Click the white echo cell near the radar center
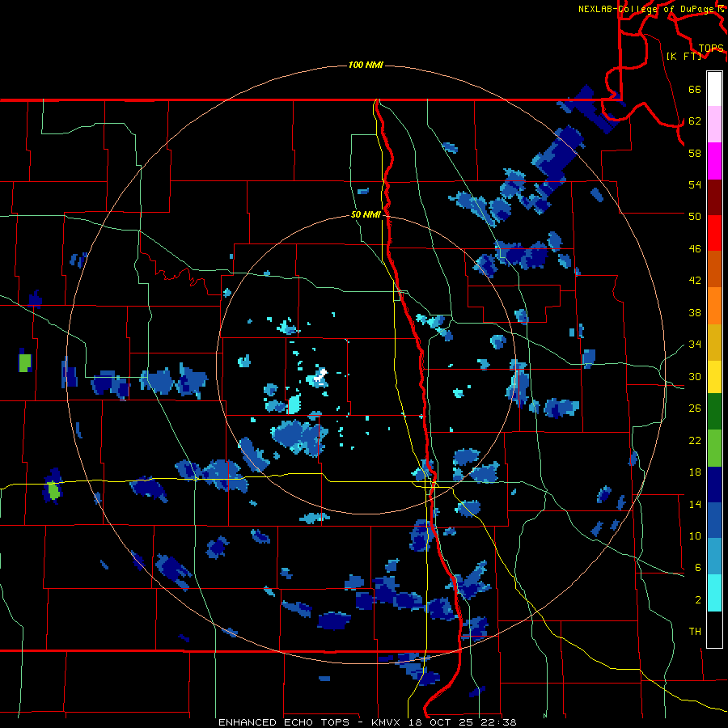Screen dimensions: 728x728 [320, 375]
